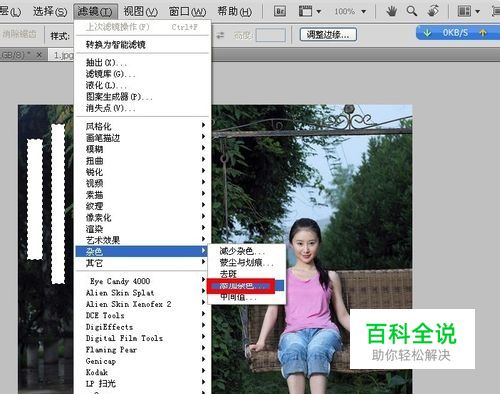Open the Genicap plugin submenu
The image size is (500, 394).
point(143,361)
